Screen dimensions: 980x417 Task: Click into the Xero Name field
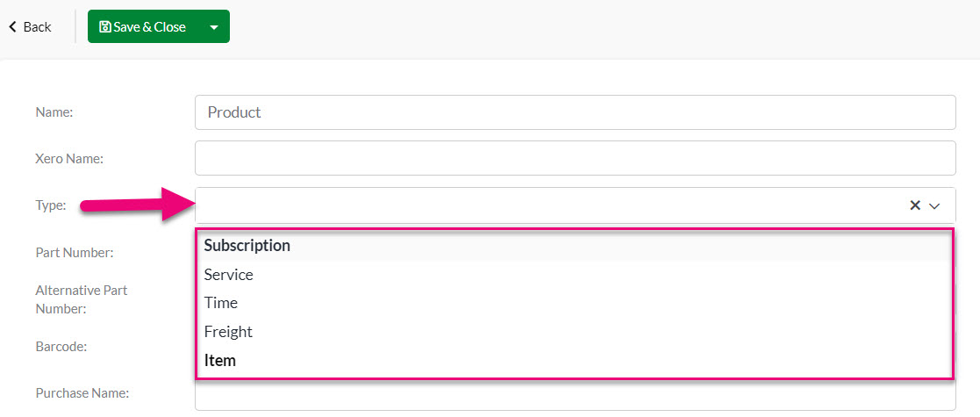[575, 158]
